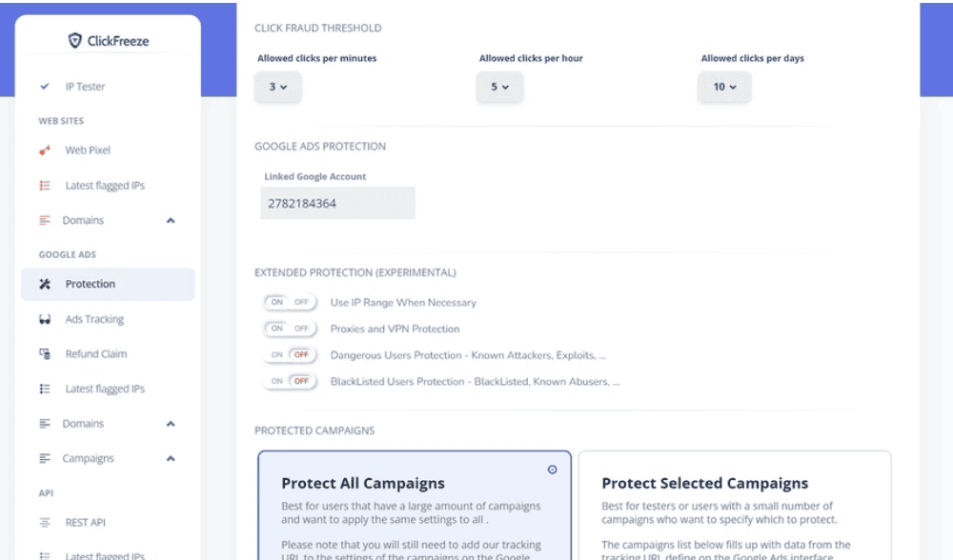
Task: Enable Dangerous Users Protection switch
Action: click(290, 354)
